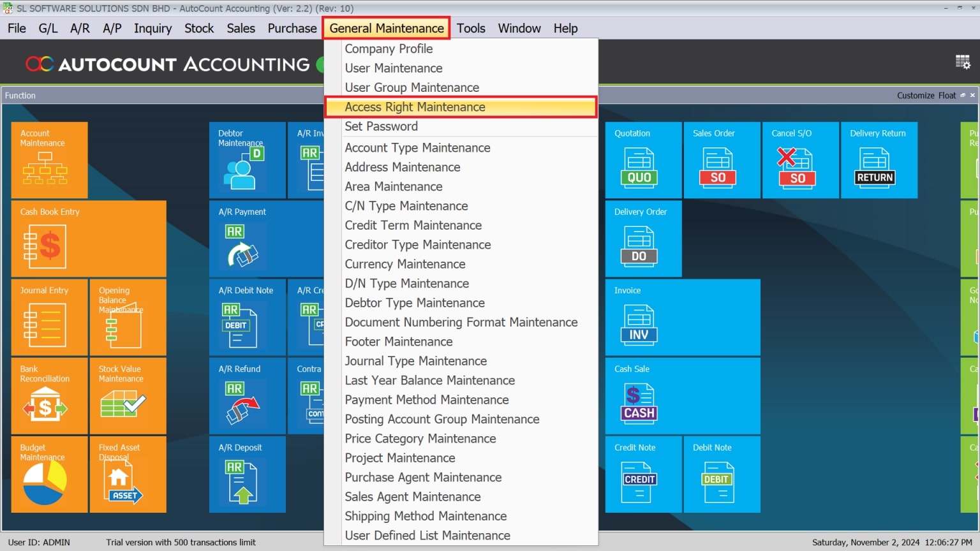Click Float to undock the Function panel

[x=947, y=95]
